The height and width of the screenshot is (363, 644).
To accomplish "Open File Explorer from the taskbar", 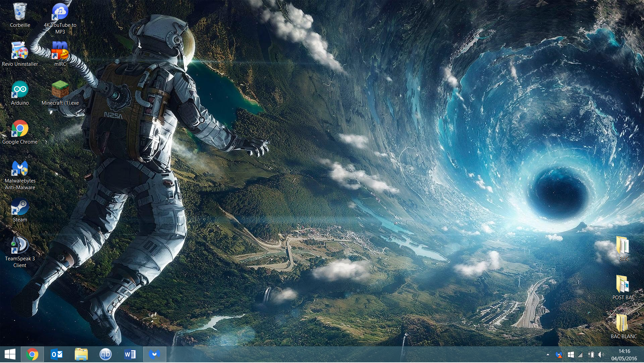I will point(81,355).
